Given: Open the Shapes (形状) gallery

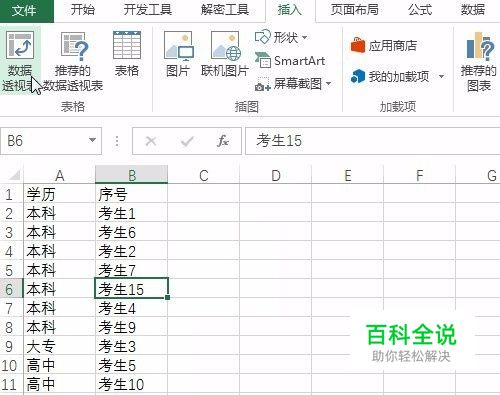Looking at the screenshot, I should (x=281, y=37).
